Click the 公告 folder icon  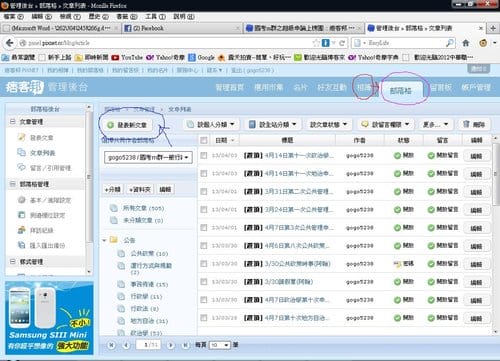point(114,240)
